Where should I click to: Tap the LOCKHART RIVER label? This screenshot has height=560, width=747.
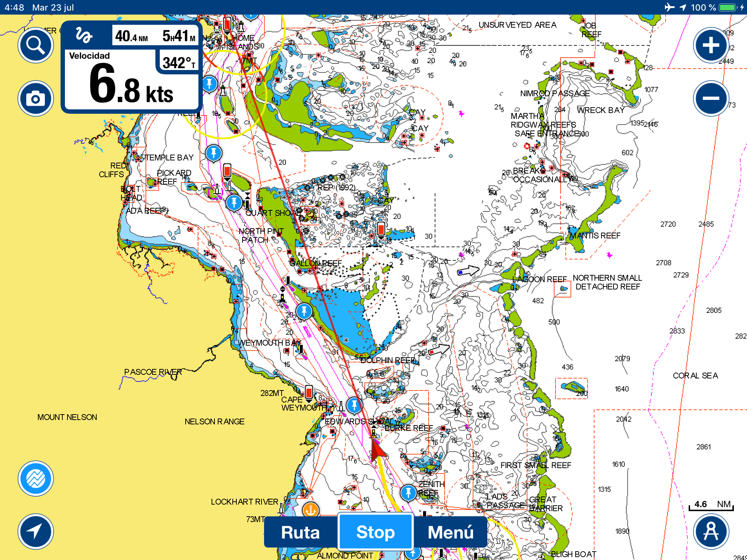[244, 502]
